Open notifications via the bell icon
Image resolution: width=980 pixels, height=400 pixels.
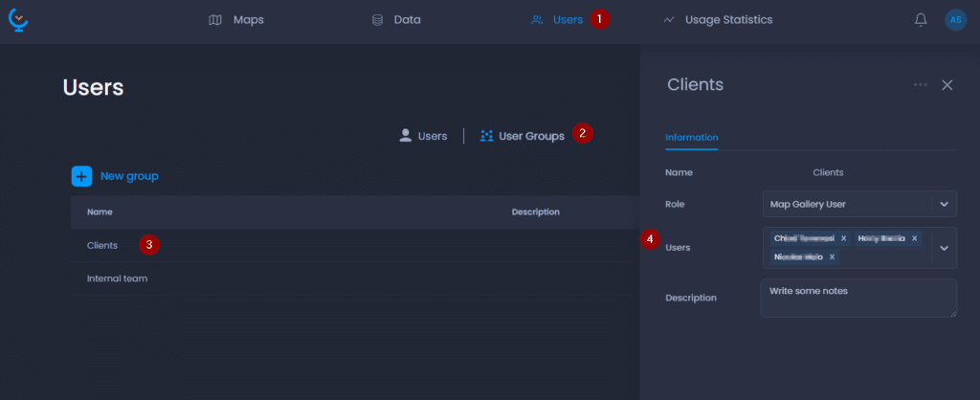[x=921, y=20]
